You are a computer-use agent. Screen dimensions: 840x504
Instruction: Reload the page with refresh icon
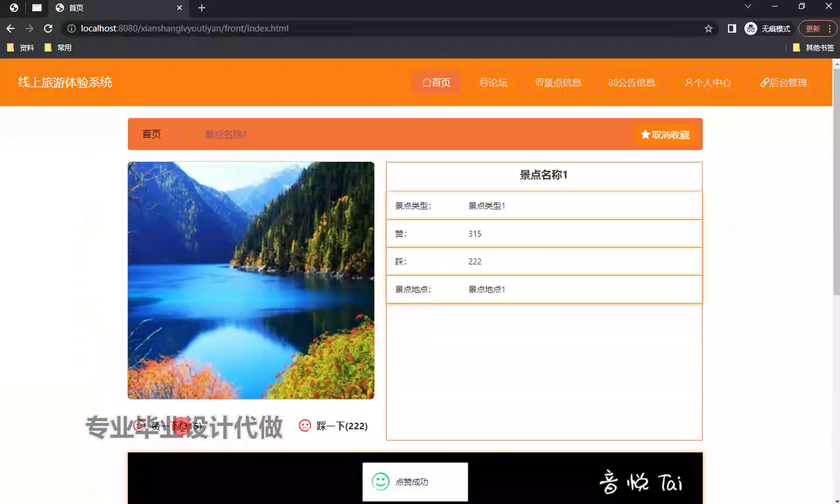tap(48, 28)
